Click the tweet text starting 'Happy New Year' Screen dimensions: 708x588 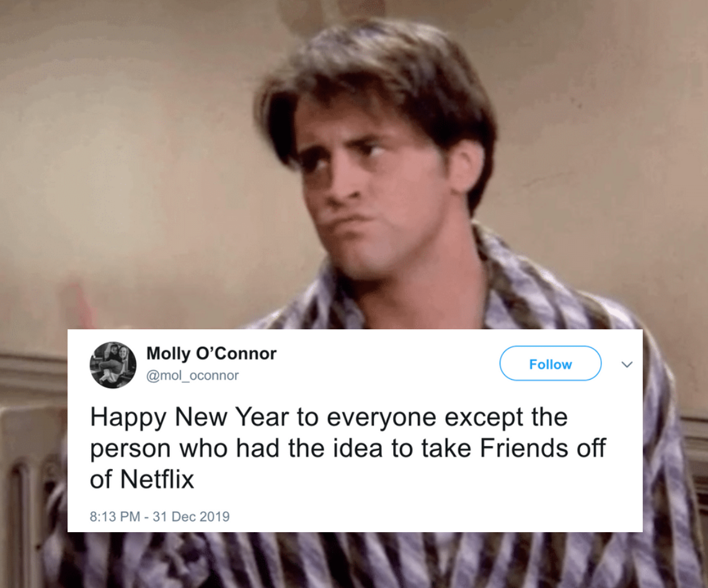pyautogui.click(x=348, y=448)
